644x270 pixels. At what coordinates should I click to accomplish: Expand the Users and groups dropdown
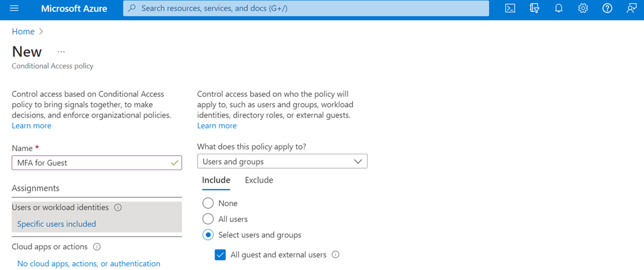pyautogui.click(x=282, y=162)
